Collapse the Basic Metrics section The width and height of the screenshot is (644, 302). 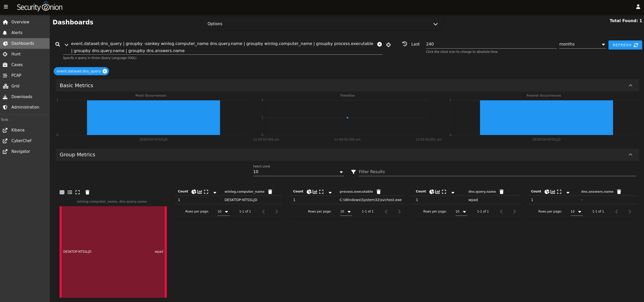pyautogui.click(x=631, y=85)
